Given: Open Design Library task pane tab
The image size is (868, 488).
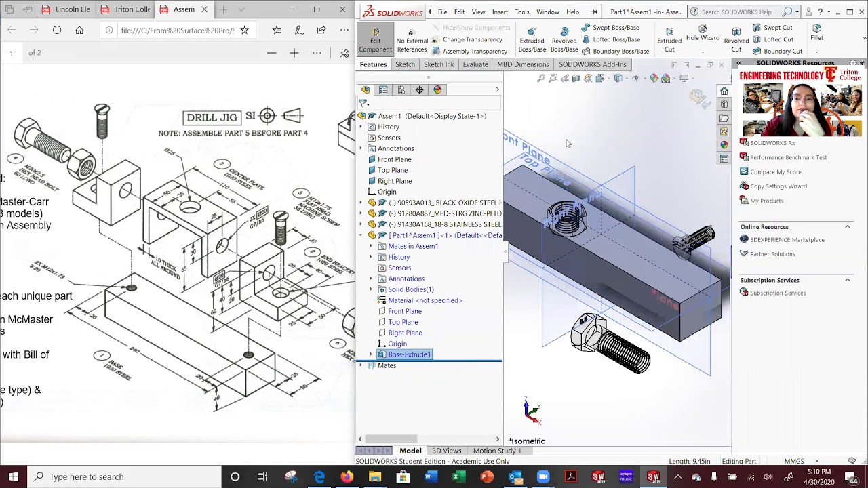Looking at the screenshot, I should pos(724,104).
